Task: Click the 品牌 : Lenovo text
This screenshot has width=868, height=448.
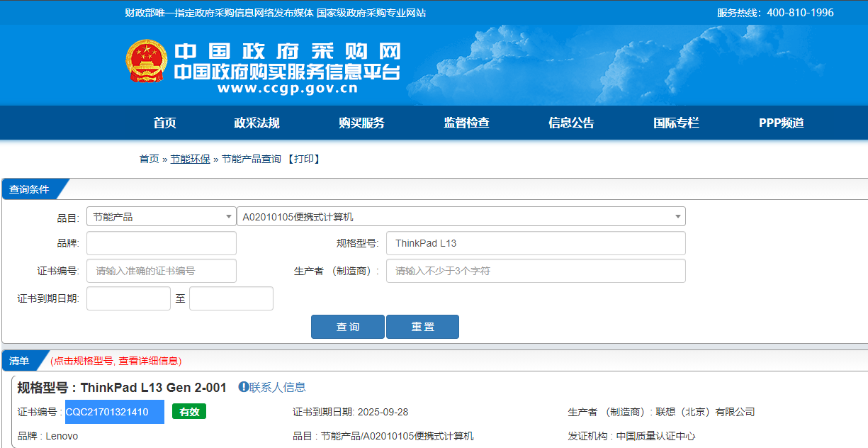Action: [x=47, y=436]
